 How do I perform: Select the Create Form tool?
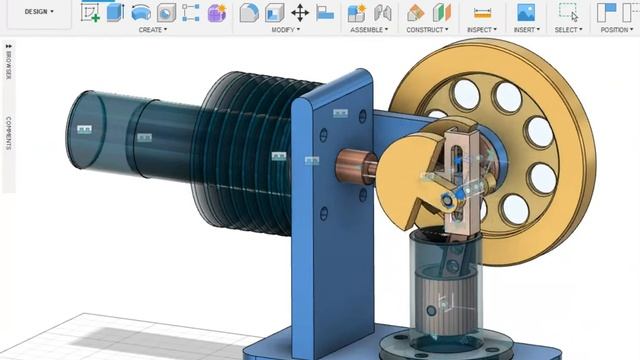[x=217, y=13]
